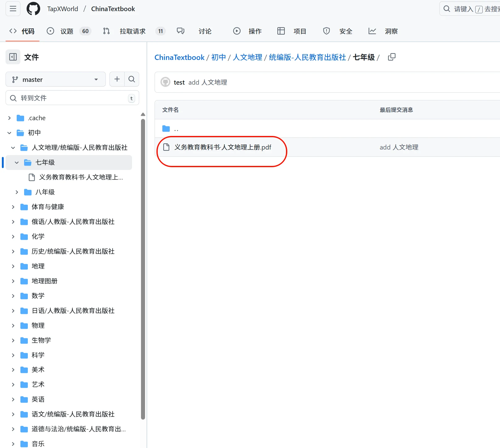500x448 pixels.
Task: Click the test user avatar
Action: click(x=165, y=82)
